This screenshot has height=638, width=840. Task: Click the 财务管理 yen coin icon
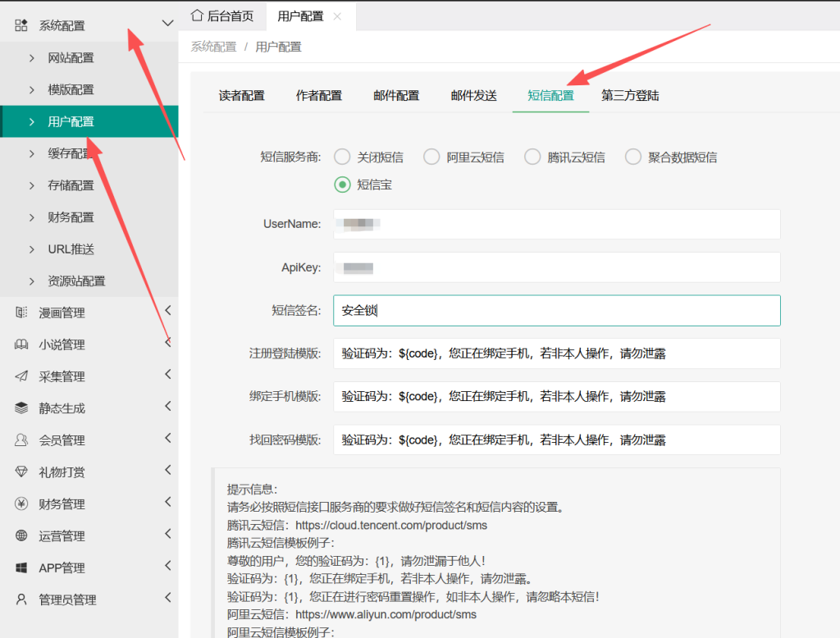(21, 504)
